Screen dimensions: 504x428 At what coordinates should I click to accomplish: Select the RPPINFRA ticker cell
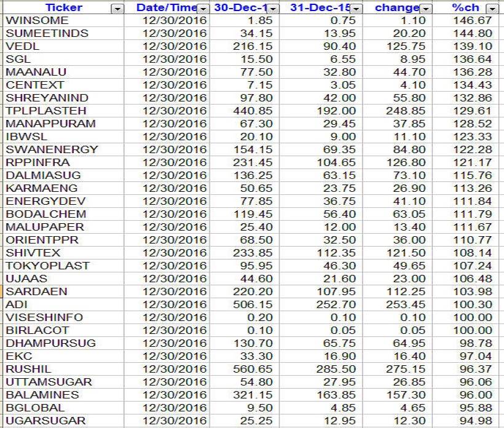63,162
